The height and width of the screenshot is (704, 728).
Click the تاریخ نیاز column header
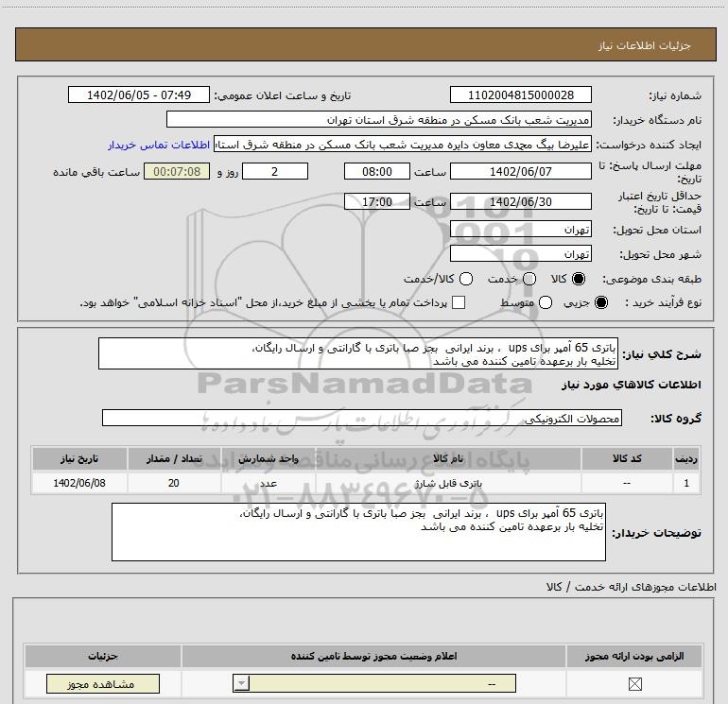point(79,458)
